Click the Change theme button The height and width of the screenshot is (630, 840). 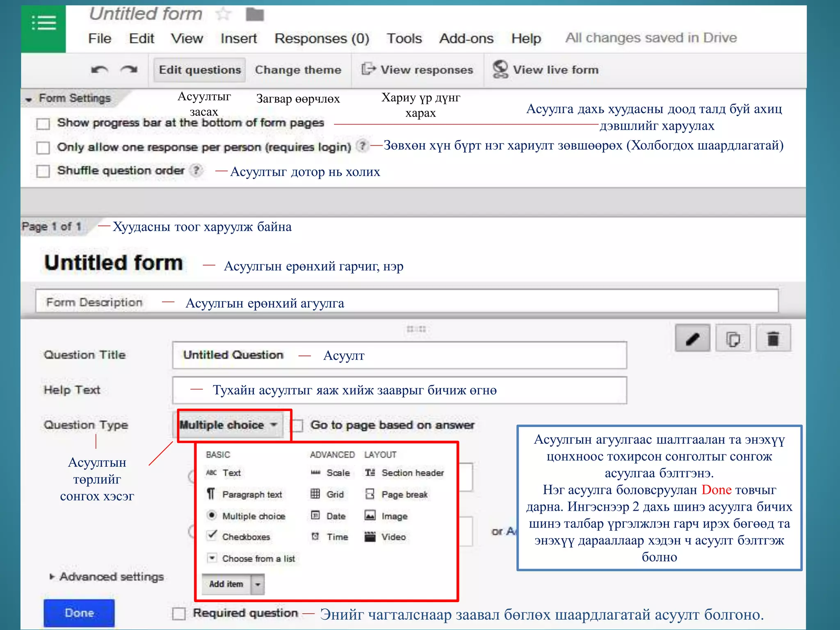(x=298, y=70)
